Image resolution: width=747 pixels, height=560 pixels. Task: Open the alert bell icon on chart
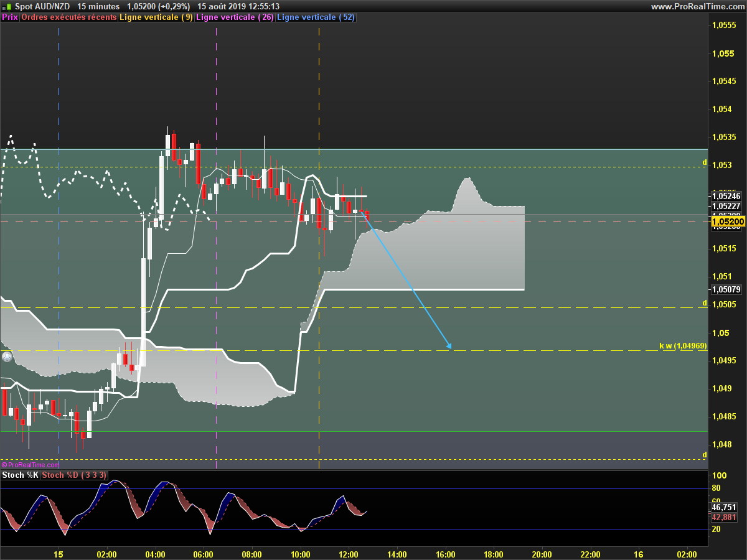tap(6, 357)
